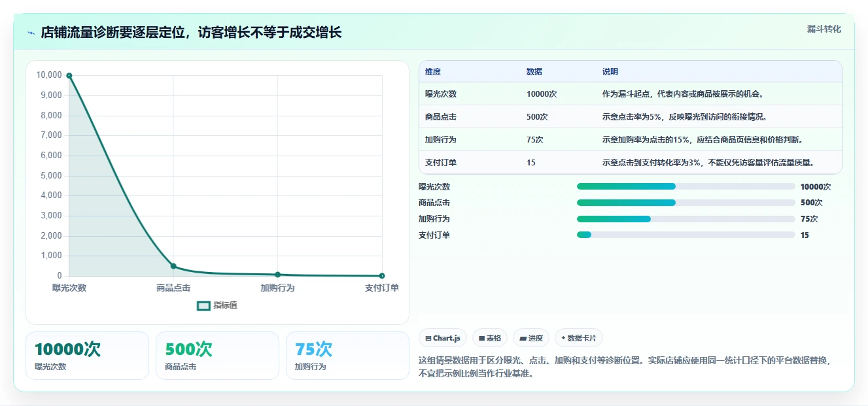Click the 商品点击 progress bar
This screenshot has width=868, height=406.
pyautogui.click(x=686, y=203)
